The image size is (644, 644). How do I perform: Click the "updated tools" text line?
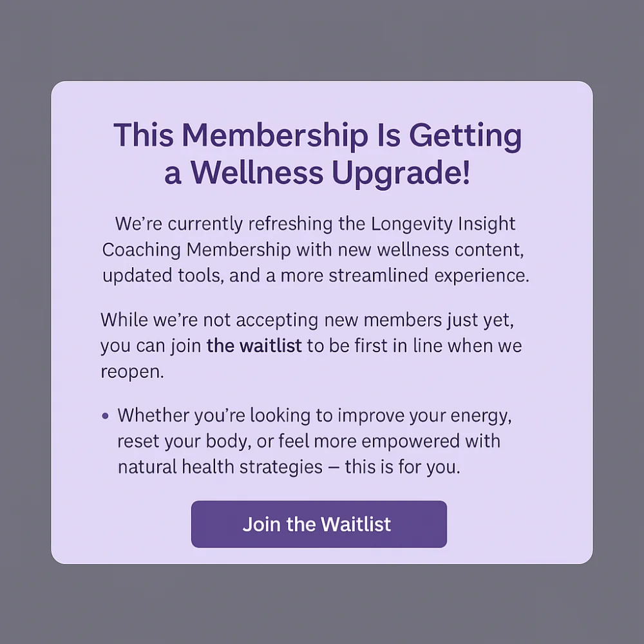(x=316, y=275)
